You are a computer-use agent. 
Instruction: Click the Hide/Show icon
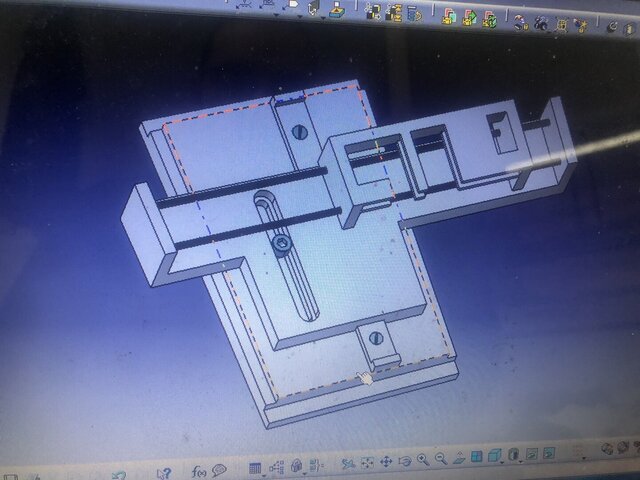(x=531, y=453)
